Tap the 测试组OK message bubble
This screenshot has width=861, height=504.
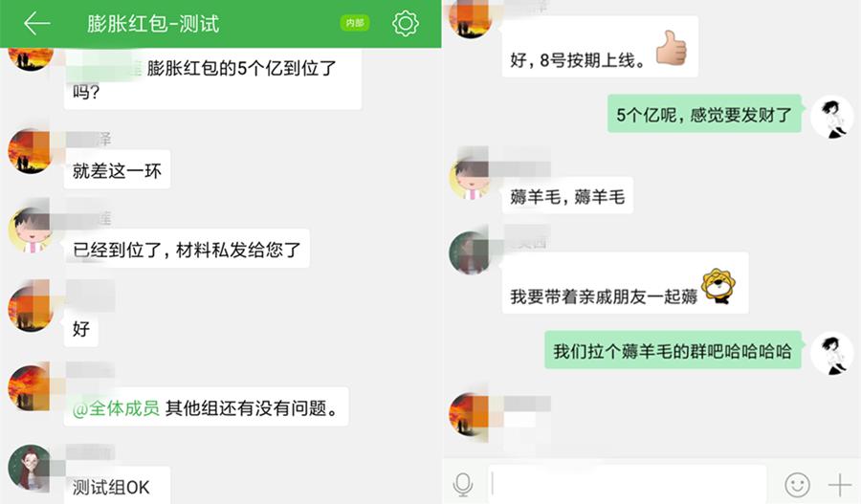click(117, 486)
